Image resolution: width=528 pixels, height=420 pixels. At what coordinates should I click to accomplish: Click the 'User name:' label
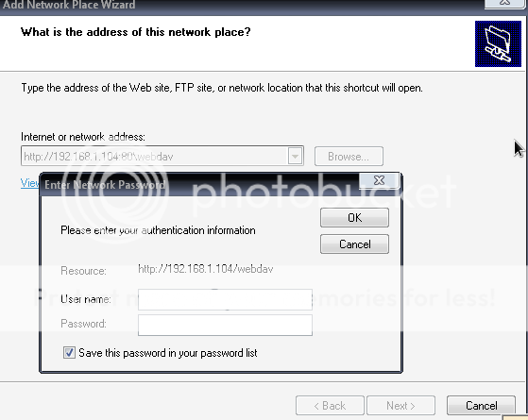pos(86,299)
